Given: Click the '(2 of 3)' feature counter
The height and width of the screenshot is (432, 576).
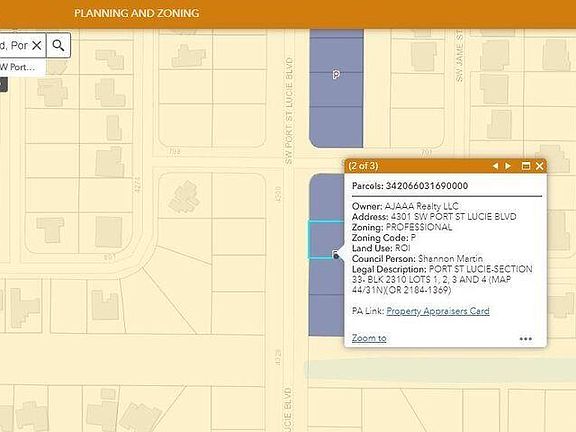Looking at the screenshot, I should (363, 166).
